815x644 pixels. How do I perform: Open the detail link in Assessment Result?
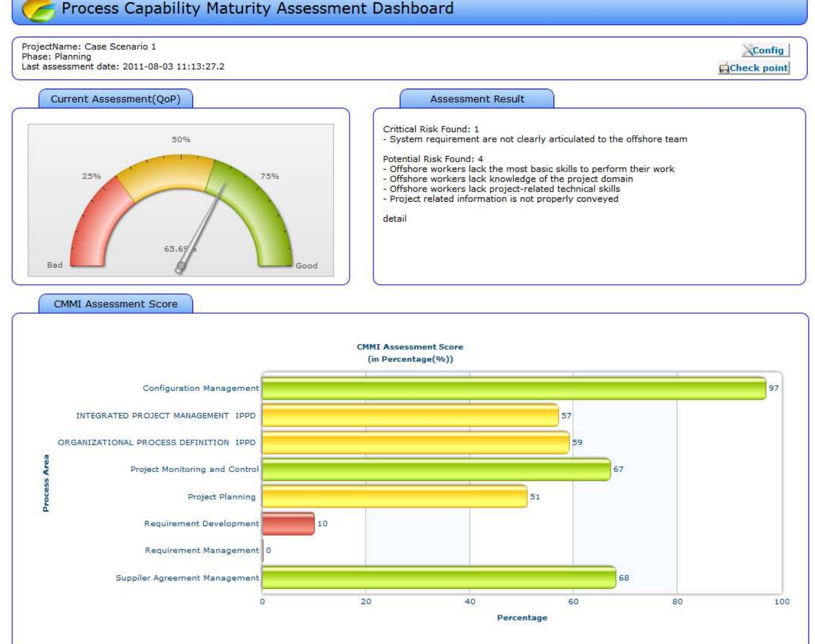394,218
